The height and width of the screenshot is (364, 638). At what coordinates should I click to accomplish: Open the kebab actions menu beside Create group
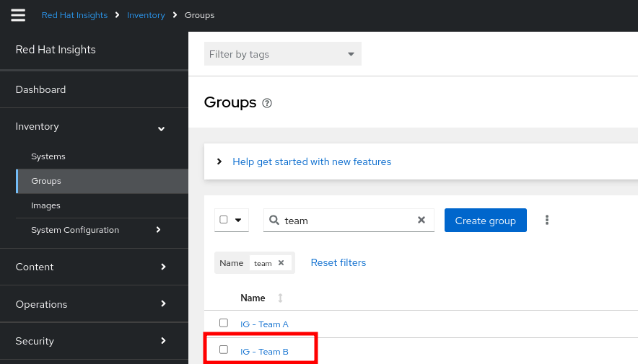pyautogui.click(x=547, y=220)
